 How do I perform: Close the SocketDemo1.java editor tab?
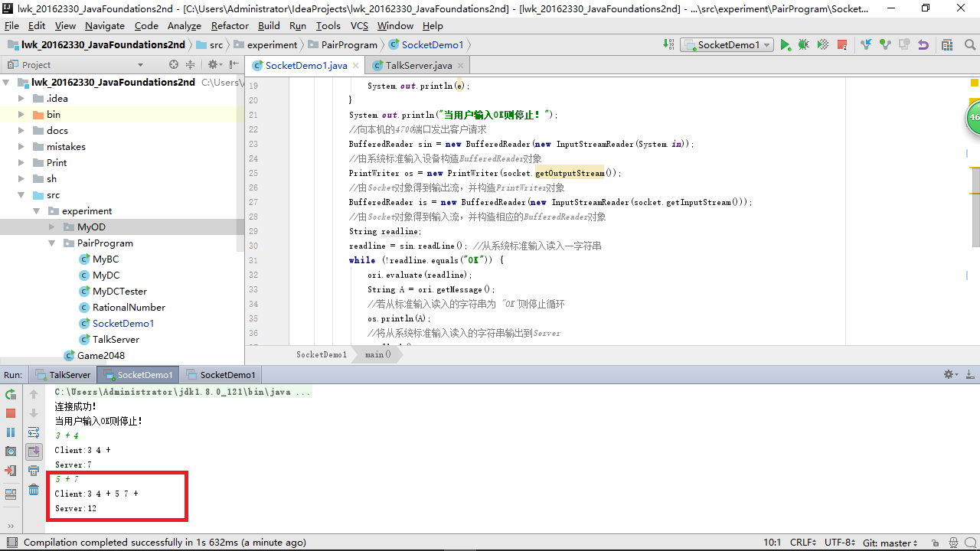[355, 66]
